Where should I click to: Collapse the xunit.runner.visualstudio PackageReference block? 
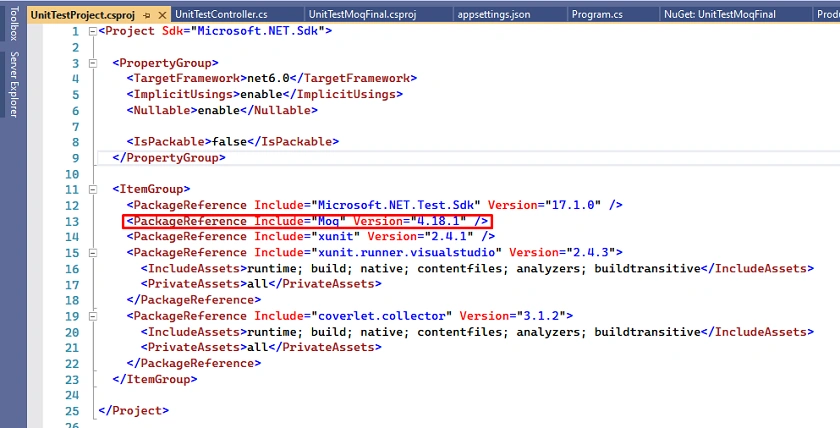[93, 252]
